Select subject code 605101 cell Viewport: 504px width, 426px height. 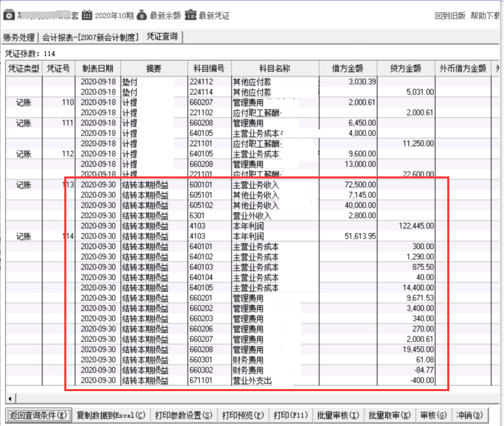209,195
